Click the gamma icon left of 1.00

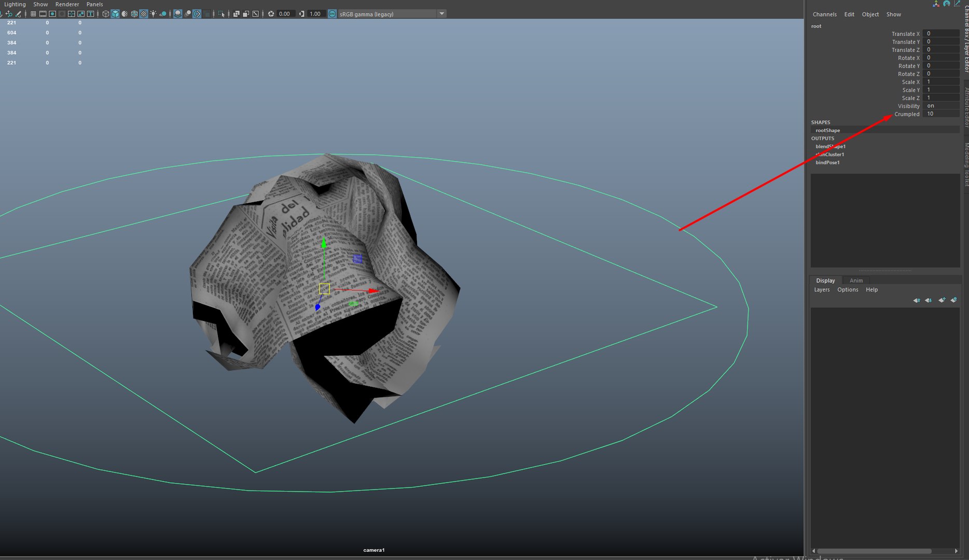[301, 14]
